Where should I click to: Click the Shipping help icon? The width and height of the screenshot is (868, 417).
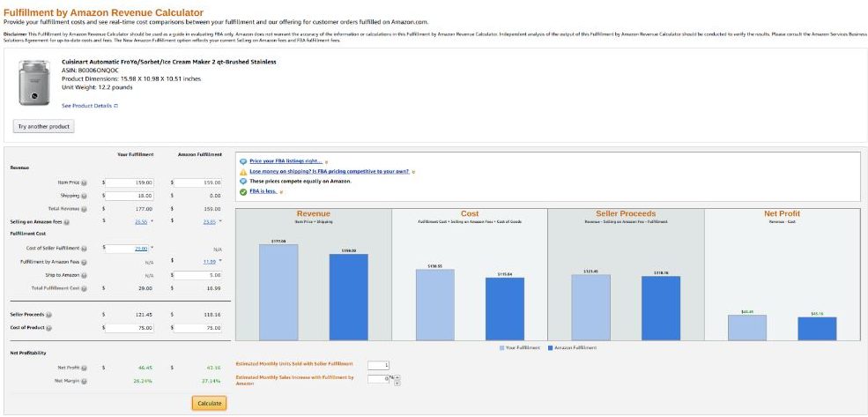pyautogui.click(x=84, y=196)
